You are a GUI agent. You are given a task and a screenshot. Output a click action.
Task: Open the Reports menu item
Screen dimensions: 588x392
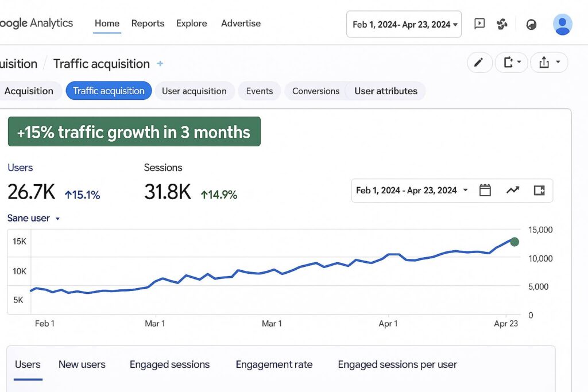tap(148, 24)
